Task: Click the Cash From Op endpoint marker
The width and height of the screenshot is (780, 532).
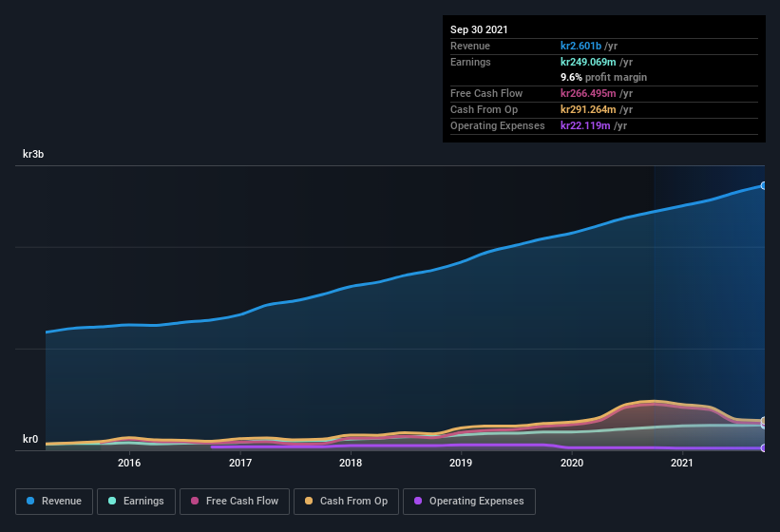Action: [x=763, y=421]
